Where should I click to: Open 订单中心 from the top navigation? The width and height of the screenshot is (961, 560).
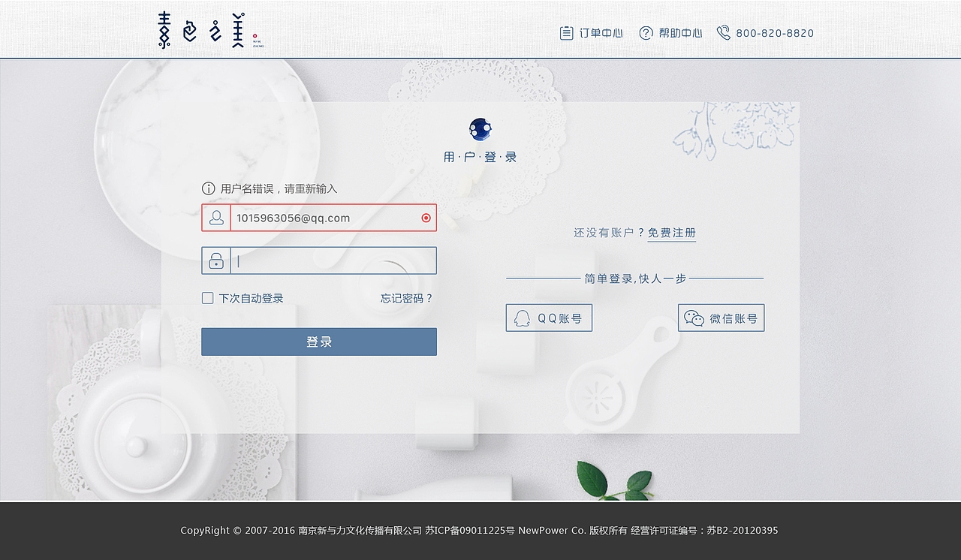point(601,32)
